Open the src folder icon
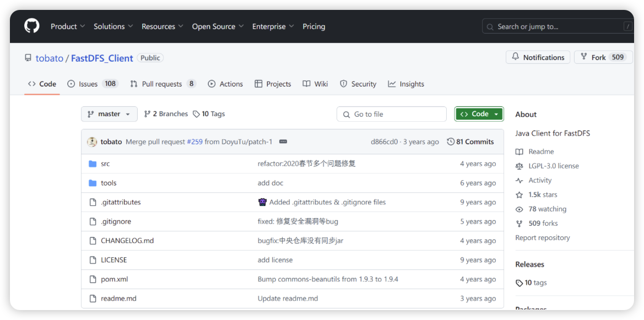Viewport: 644px width, 320px height. [93, 164]
